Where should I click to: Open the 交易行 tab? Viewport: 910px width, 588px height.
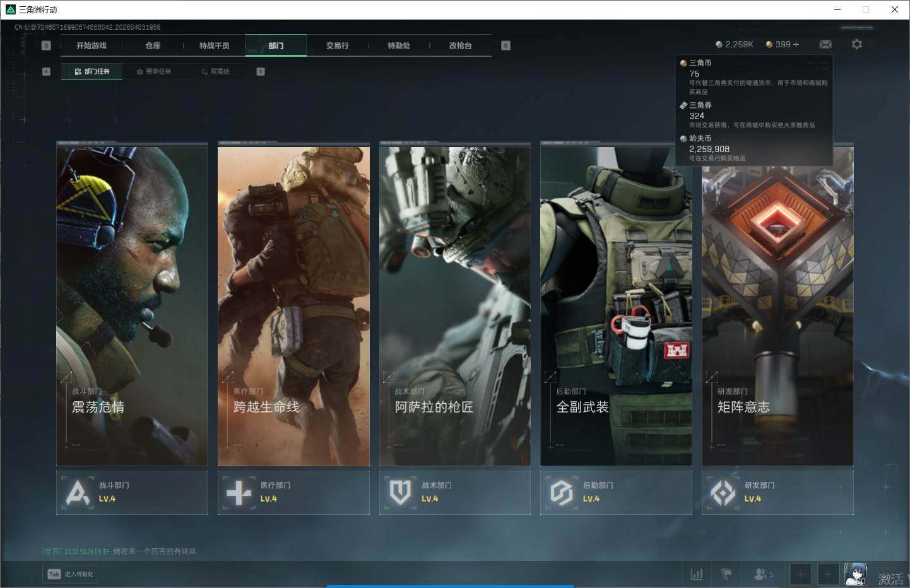pyautogui.click(x=337, y=45)
